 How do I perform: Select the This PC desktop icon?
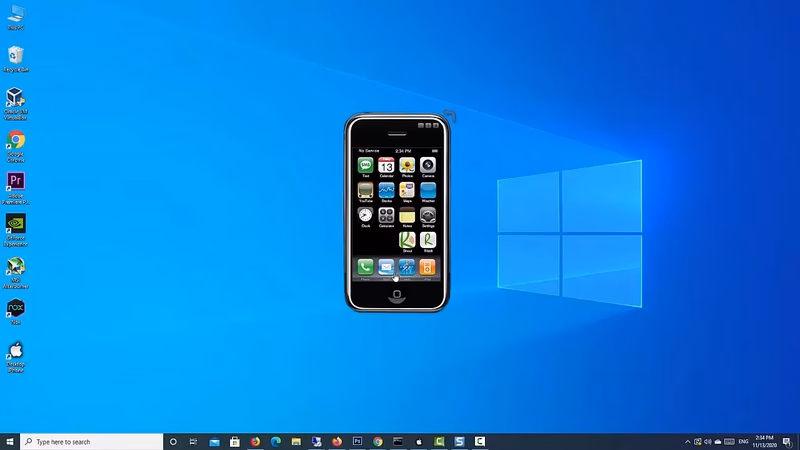[16, 17]
